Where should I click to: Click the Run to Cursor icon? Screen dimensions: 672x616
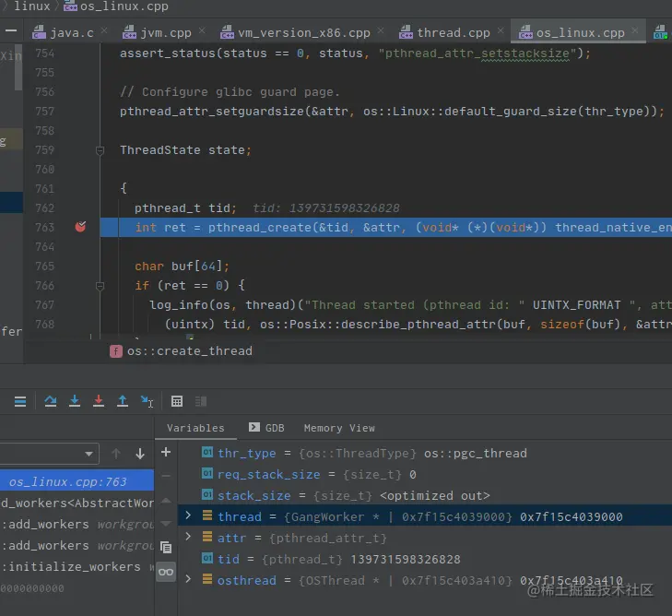coord(147,401)
